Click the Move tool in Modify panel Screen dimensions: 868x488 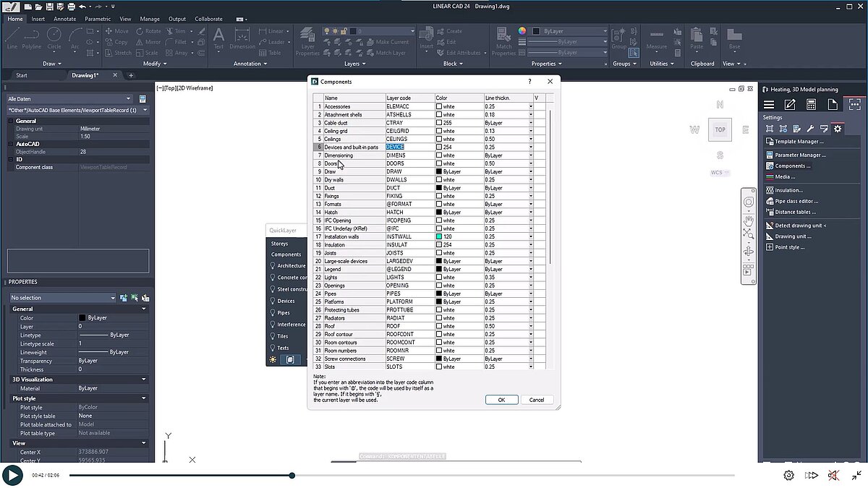point(116,31)
